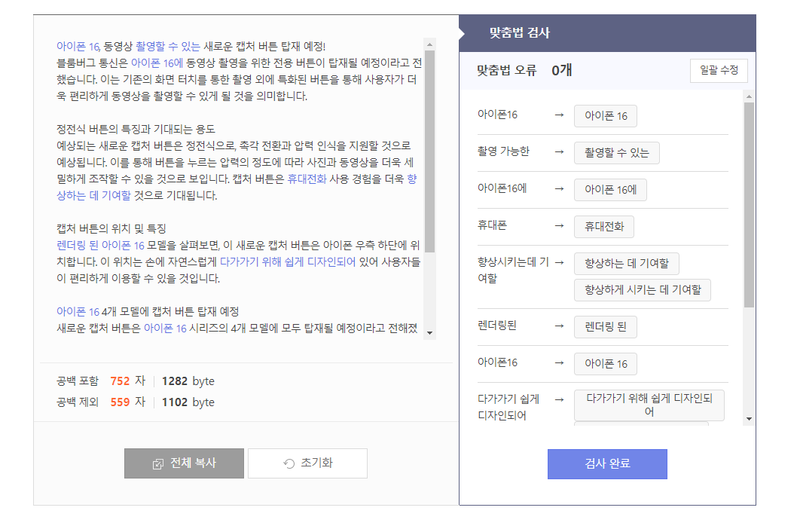797x532 pixels.
Task: Apply the '렌더링 된' spacing correction
Action: pyautogui.click(x=606, y=327)
